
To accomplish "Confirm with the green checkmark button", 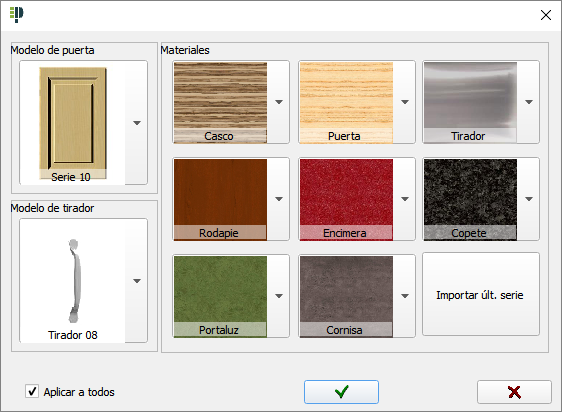I will (x=341, y=392).
